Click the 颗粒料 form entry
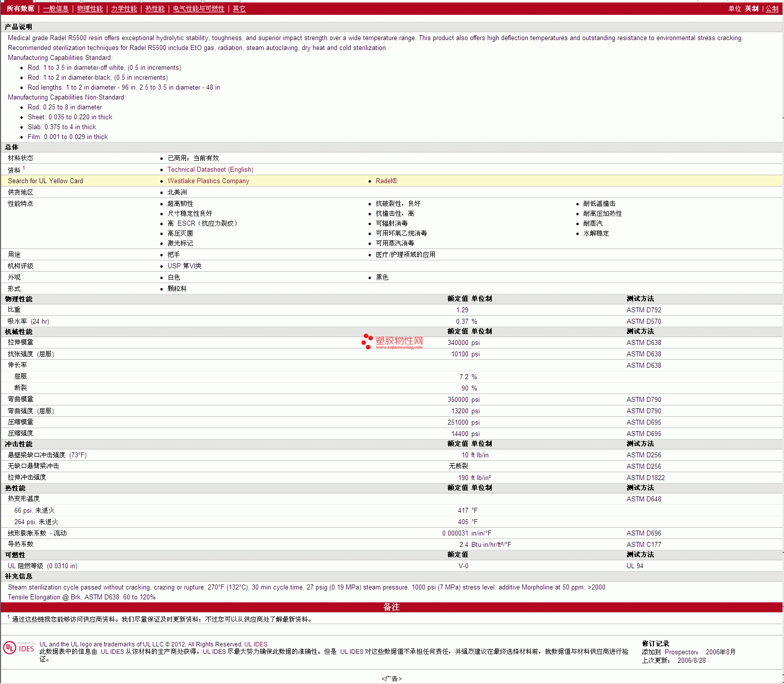Viewport: 784px width, 684px height. pyautogui.click(x=177, y=289)
